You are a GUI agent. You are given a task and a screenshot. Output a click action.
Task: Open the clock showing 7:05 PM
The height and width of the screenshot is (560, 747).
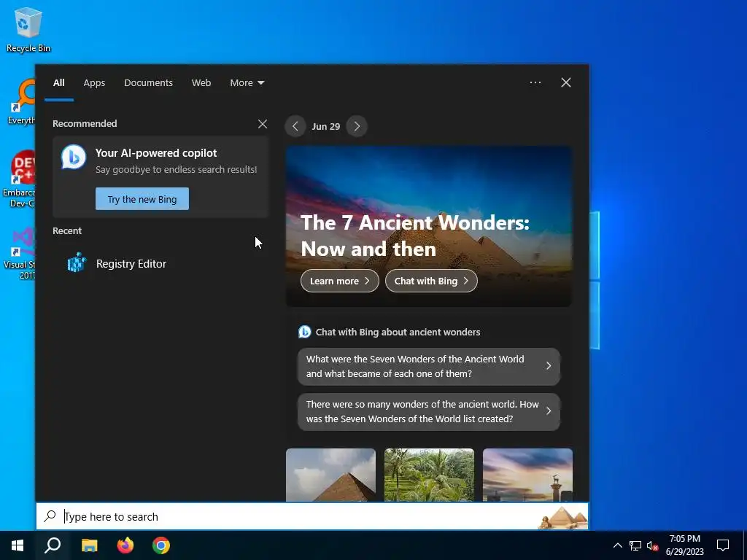(x=684, y=545)
